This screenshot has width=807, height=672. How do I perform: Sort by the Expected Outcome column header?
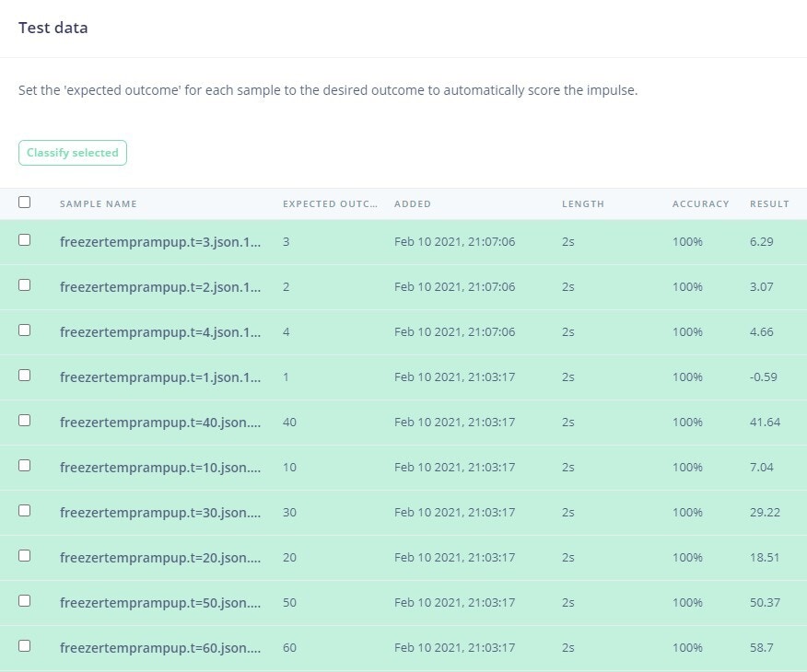330,203
